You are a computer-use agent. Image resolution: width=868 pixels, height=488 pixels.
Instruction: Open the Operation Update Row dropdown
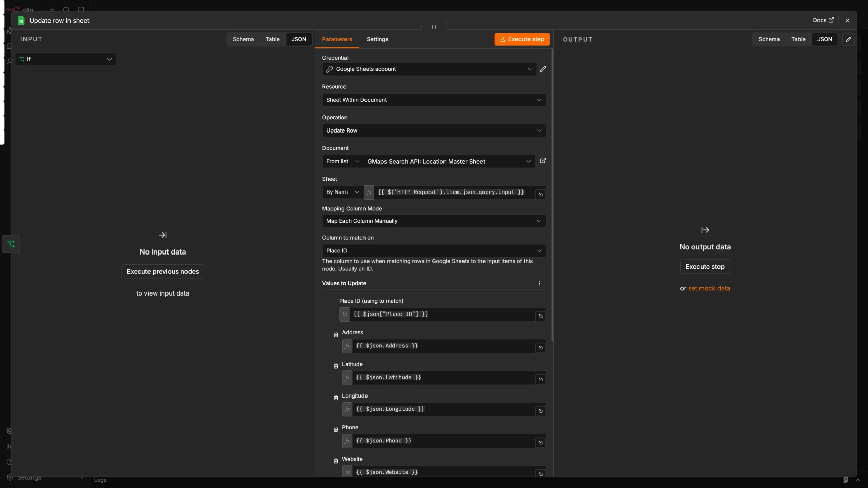coord(434,130)
